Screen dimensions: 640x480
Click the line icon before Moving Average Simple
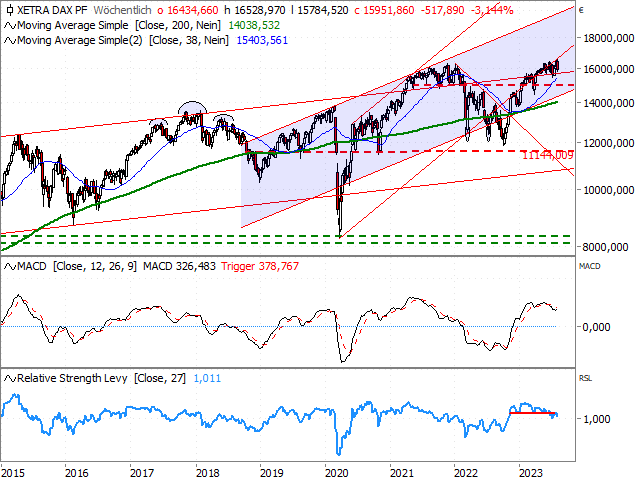(x=10, y=26)
